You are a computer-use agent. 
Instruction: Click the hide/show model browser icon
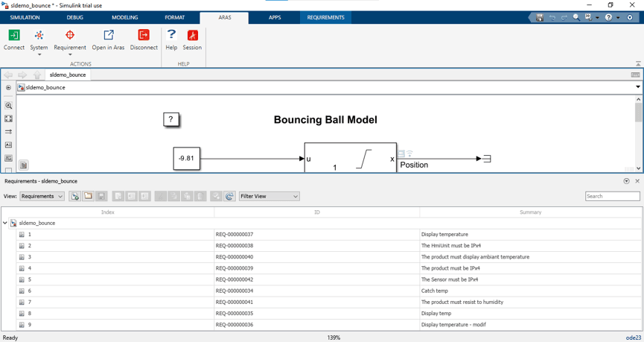8,88
